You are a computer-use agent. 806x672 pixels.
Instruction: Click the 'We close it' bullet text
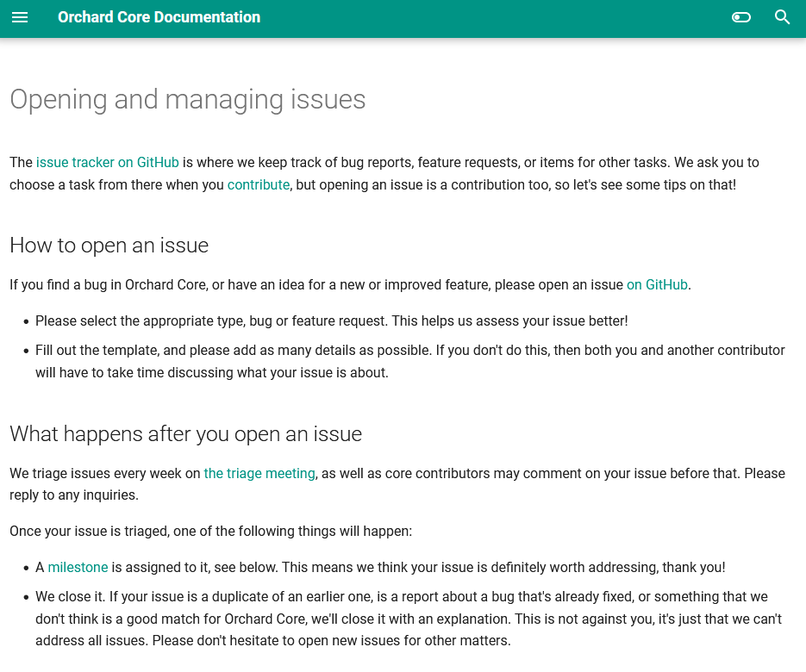click(409, 619)
